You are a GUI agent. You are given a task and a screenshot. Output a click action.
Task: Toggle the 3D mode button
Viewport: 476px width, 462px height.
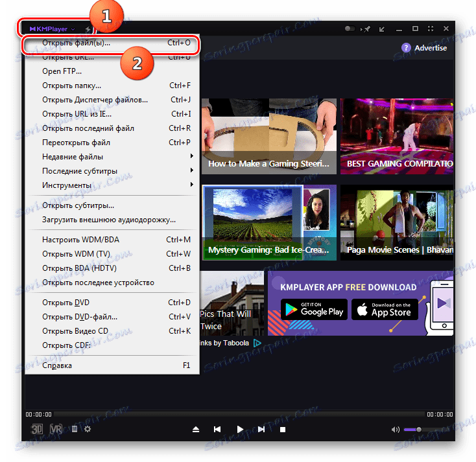click(x=37, y=429)
